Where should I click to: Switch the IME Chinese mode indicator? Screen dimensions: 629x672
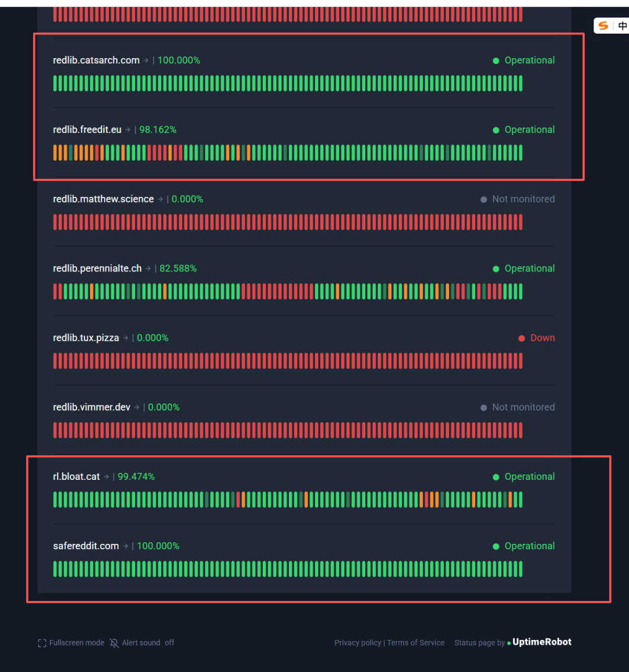tap(622, 26)
